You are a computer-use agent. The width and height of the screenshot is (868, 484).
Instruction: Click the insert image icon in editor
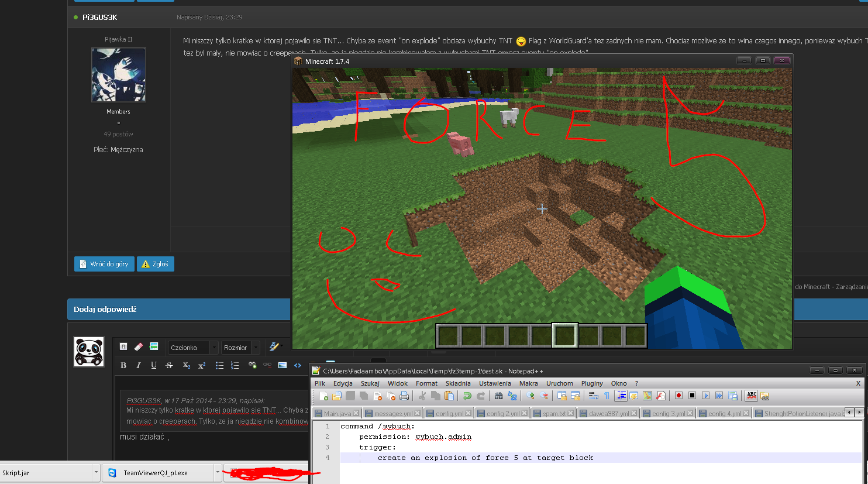click(x=283, y=365)
